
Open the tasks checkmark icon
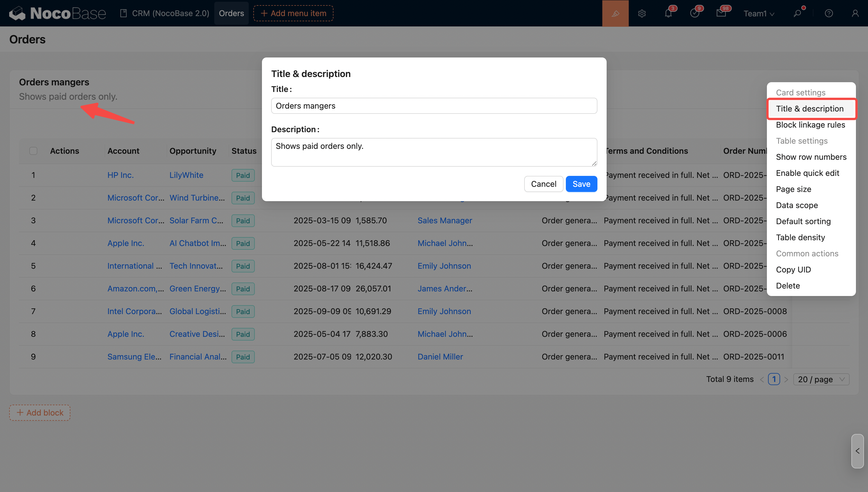point(695,13)
